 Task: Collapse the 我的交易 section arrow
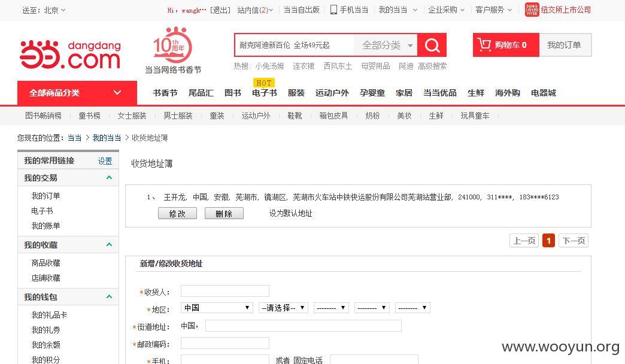109,177
